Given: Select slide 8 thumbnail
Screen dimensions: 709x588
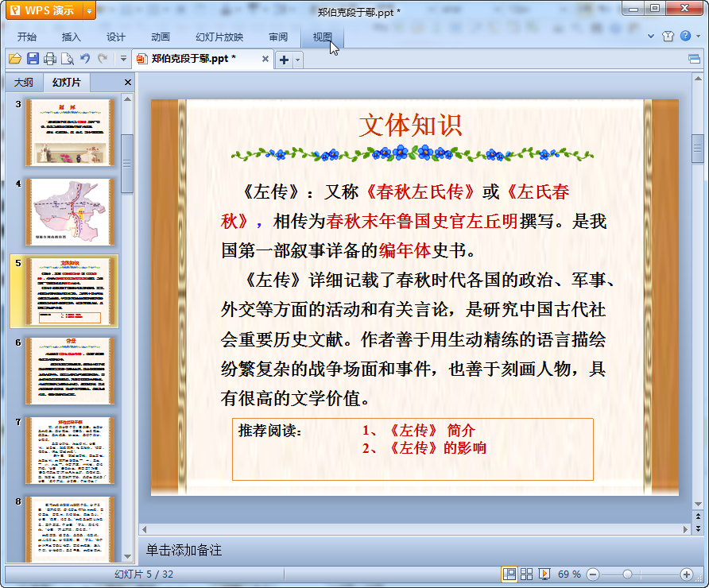Looking at the screenshot, I should 70,528.
